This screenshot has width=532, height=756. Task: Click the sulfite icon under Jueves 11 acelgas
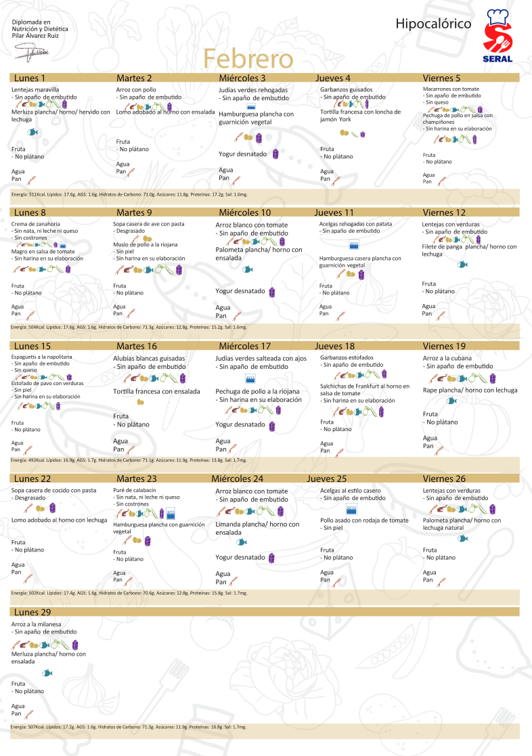tap(353, 244)
